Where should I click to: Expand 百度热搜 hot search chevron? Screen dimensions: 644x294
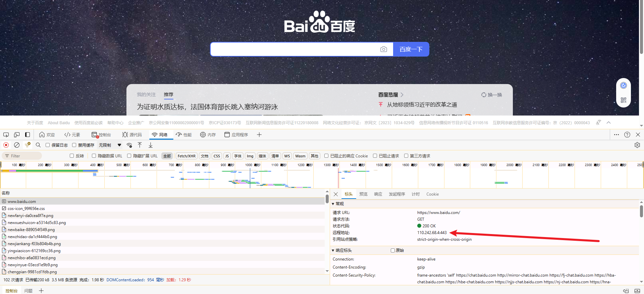[402, 95]
